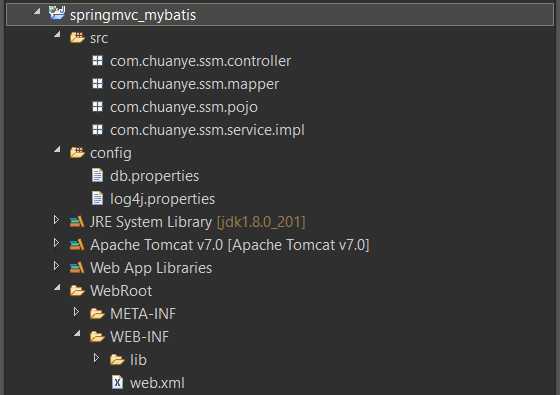Select the web.xml file name

click(157, 383)
